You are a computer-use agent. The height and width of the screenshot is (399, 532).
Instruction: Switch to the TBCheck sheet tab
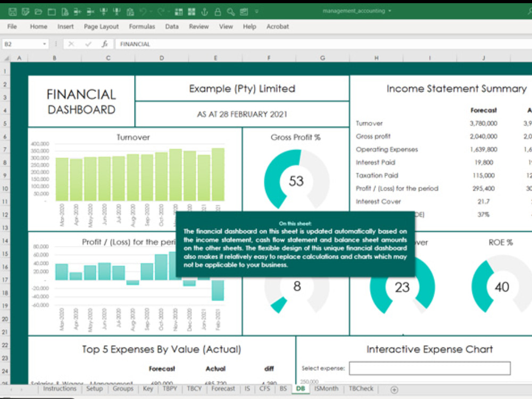point(361,389)
